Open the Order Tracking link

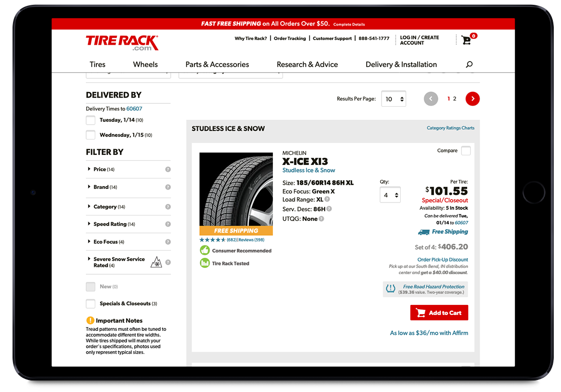click(290, 38)
